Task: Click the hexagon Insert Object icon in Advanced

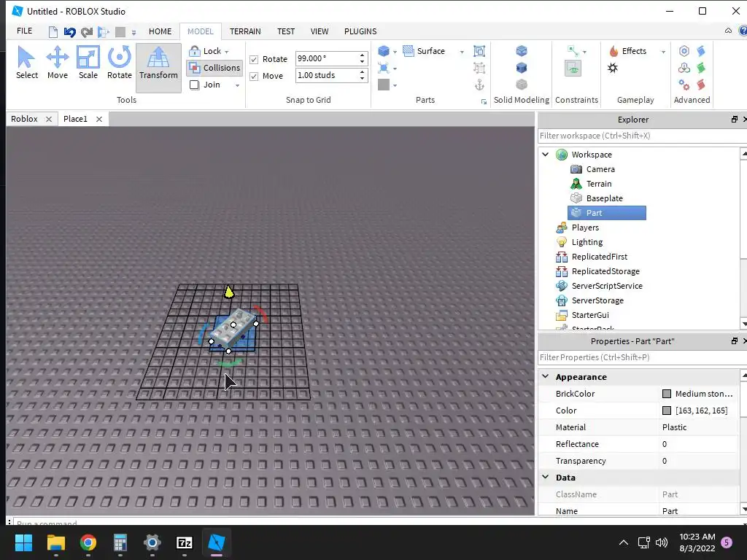Action: coord(684,51)
